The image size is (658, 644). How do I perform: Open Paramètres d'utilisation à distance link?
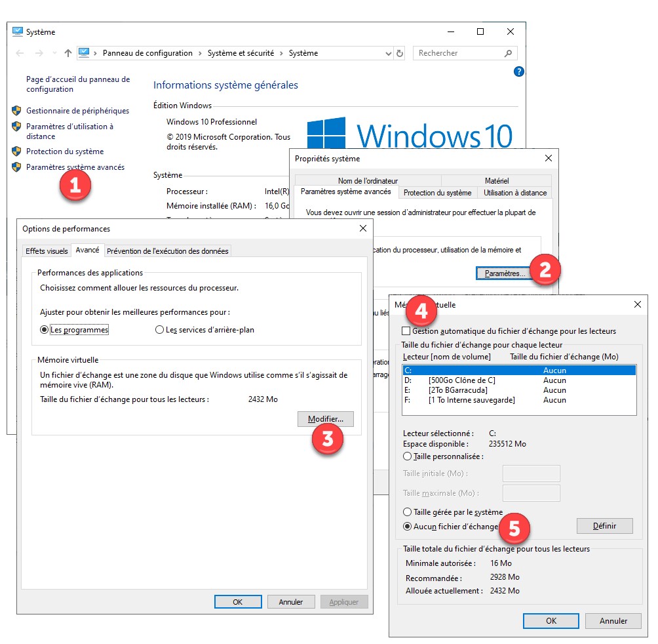point(69,131)
